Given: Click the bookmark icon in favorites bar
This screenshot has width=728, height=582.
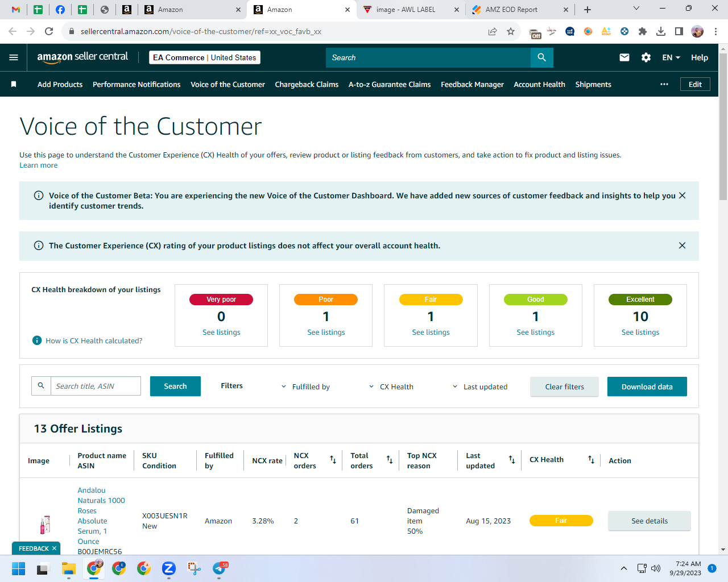Looking at the screenshot, I should coord(14,84).
